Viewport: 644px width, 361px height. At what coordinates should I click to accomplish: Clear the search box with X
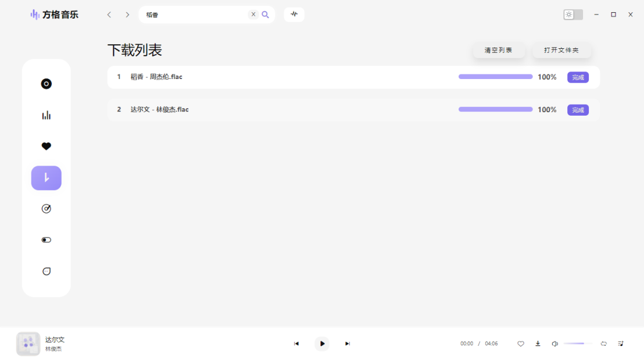pos(253,15)
